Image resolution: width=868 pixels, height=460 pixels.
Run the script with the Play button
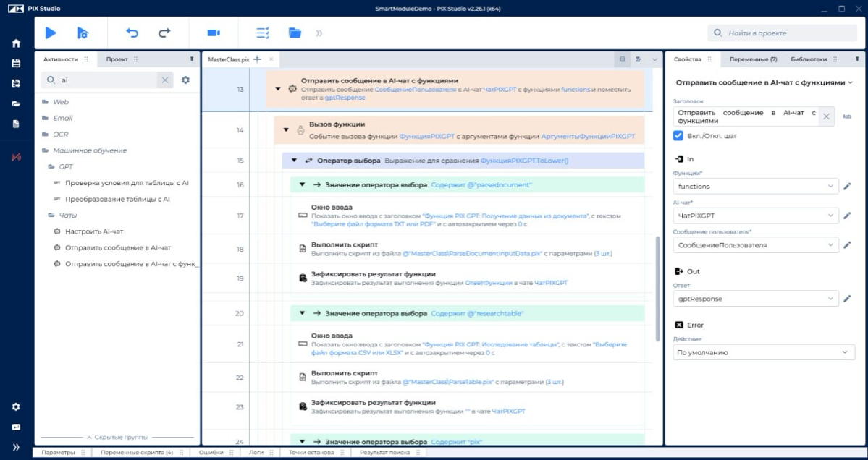51,33
